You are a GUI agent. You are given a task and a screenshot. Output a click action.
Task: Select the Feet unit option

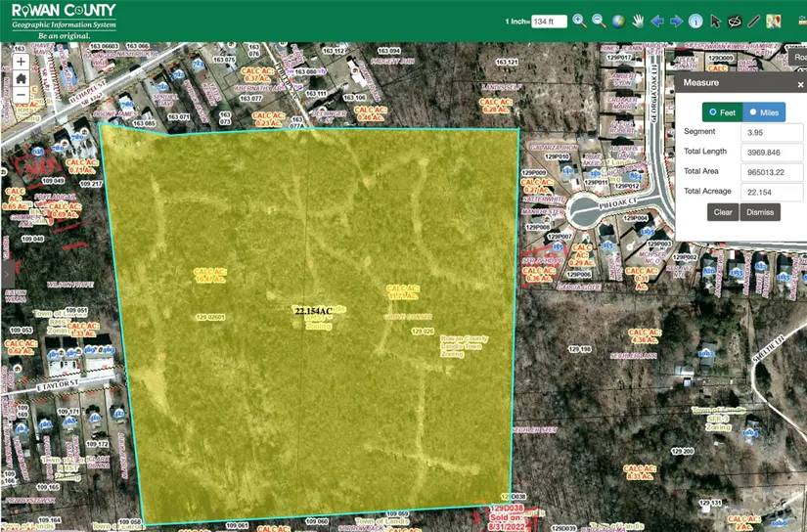(723, 112)
